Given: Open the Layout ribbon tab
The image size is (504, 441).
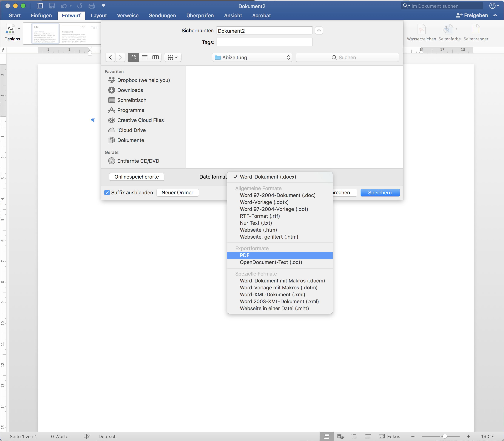Looking at the screenshot, I should tap(99, 16).
